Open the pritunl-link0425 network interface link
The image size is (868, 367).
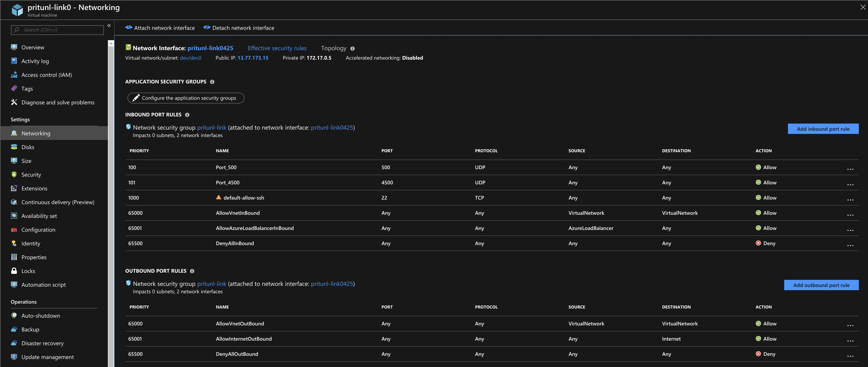(x=210, y=48)
